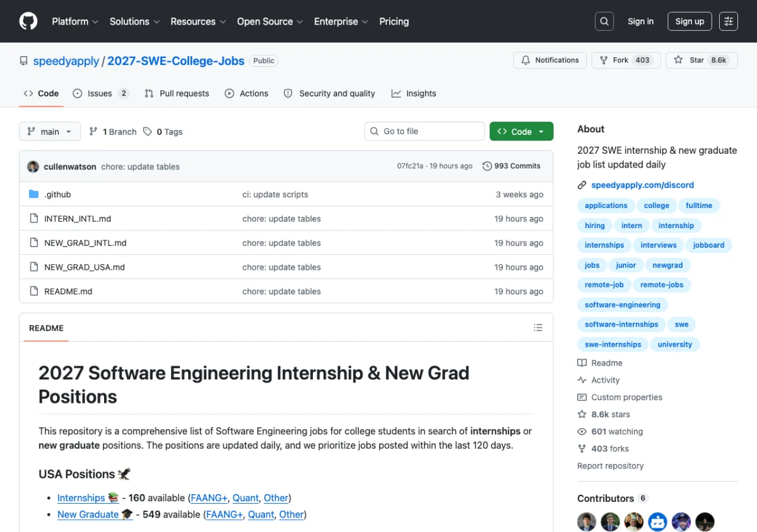Go to the GitHub homepage logo
Viewport: 757px width, 532px height.
tap(28, 21)
